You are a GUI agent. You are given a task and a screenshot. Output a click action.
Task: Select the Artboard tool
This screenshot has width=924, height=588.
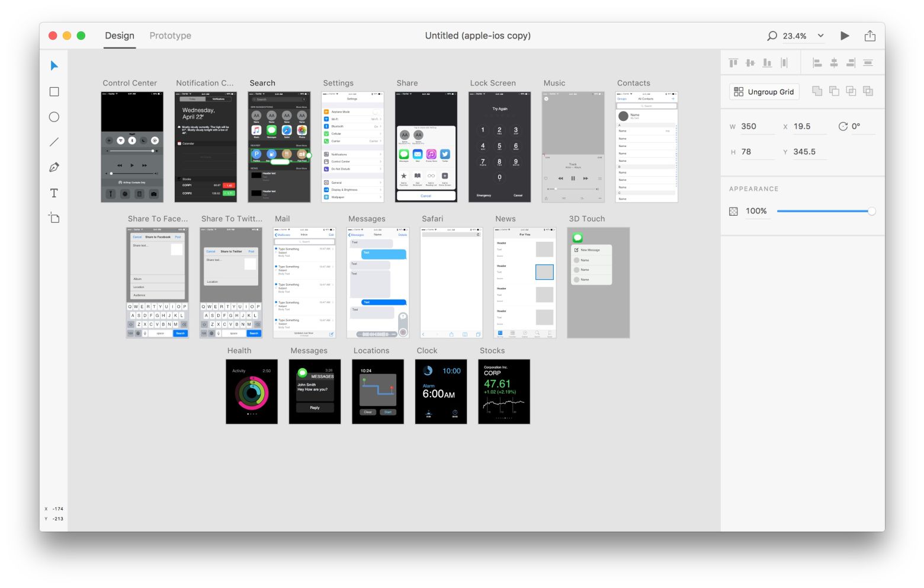tap(54, 218)
